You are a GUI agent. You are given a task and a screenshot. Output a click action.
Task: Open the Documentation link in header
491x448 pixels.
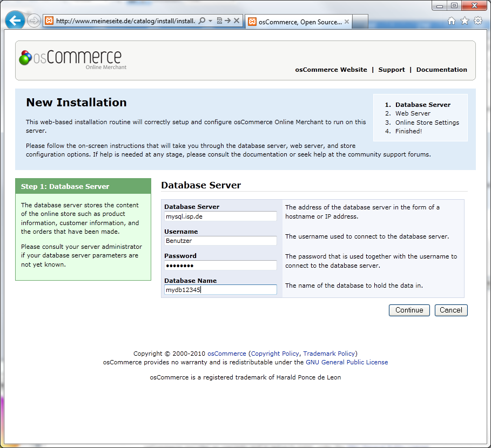[441, 70]
